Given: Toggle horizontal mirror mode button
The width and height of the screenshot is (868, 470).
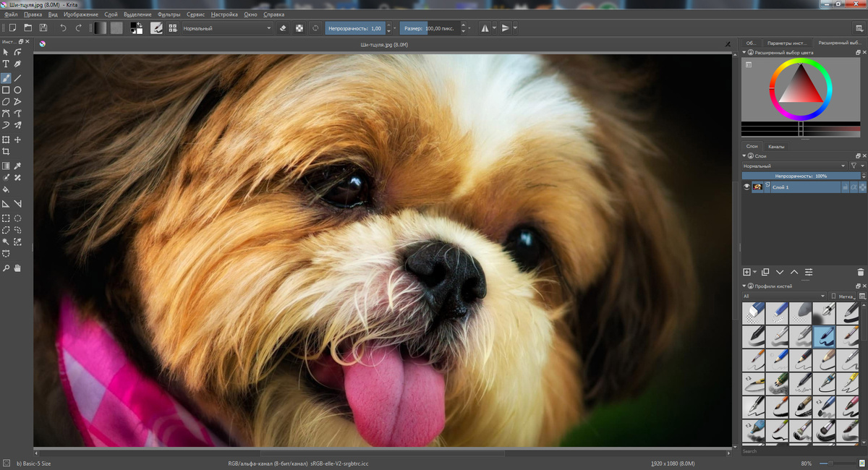Looking at the screenshot, I should [485, 28].
